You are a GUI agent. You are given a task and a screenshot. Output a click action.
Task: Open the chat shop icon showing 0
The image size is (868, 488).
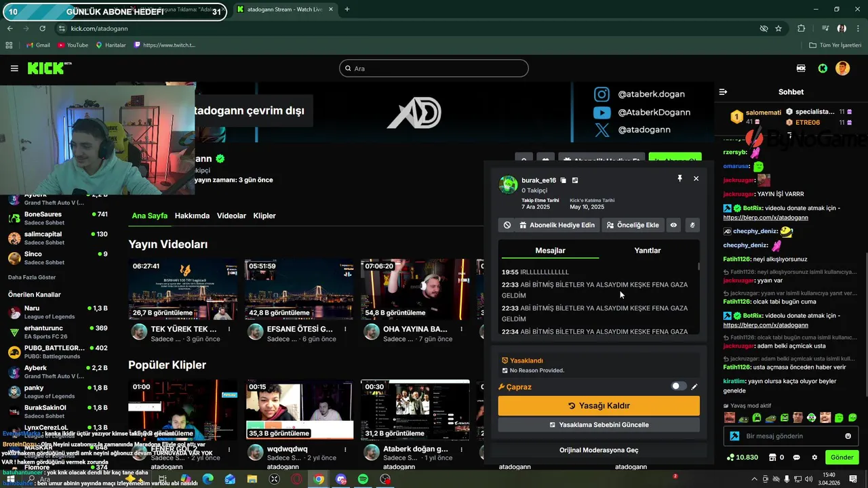(x=776, y=457)
